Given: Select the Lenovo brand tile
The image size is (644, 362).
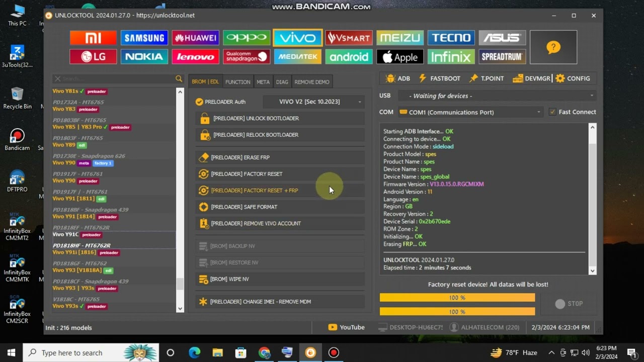Looking at the screenshot, I should [196, 57].
